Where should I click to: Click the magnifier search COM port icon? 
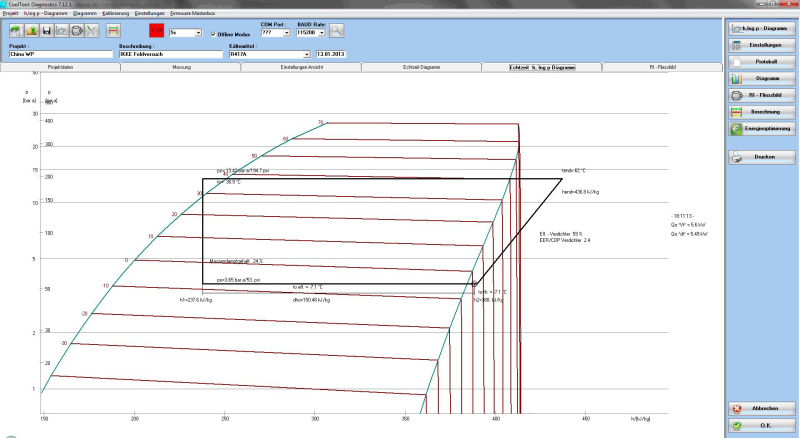(x=336, y=31)
